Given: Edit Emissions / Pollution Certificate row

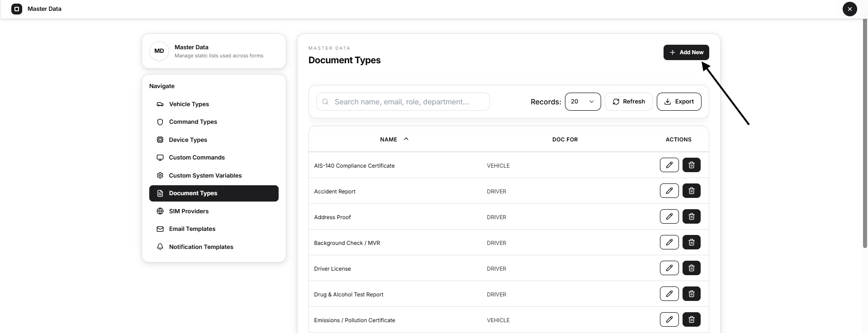Looking at the screenshot, I should point(669,319).
